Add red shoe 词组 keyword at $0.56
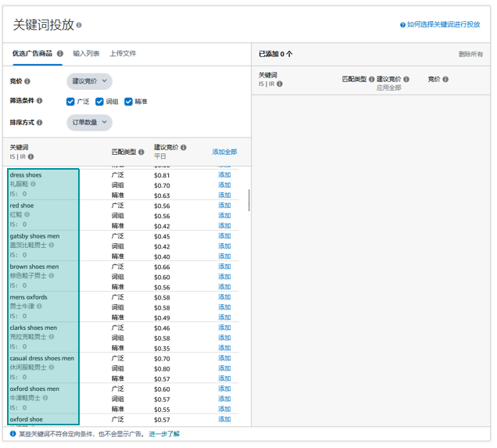Screen dimensions: 497x448 224,216
